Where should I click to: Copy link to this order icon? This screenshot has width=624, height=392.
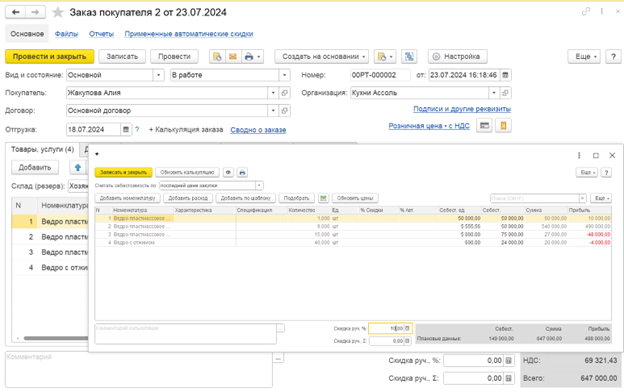[585, 12]
